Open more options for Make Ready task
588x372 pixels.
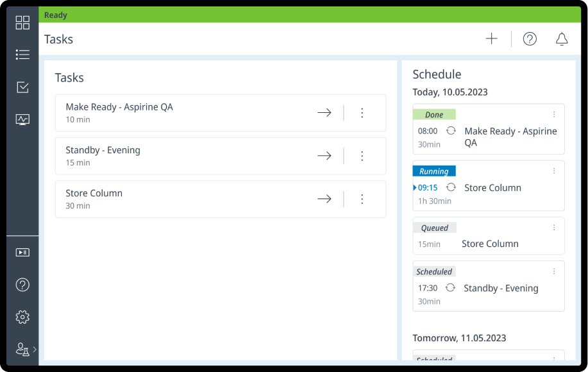pos(362,113)
